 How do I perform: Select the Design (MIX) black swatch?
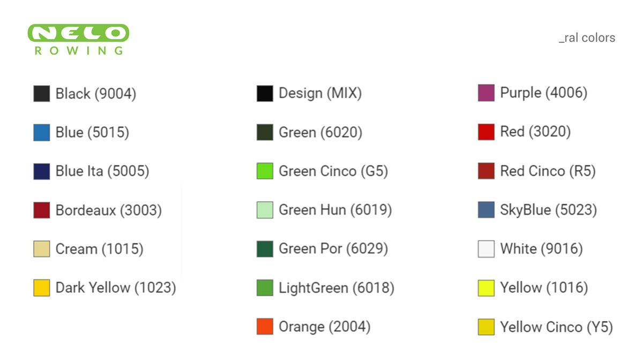tap(265, 94)
